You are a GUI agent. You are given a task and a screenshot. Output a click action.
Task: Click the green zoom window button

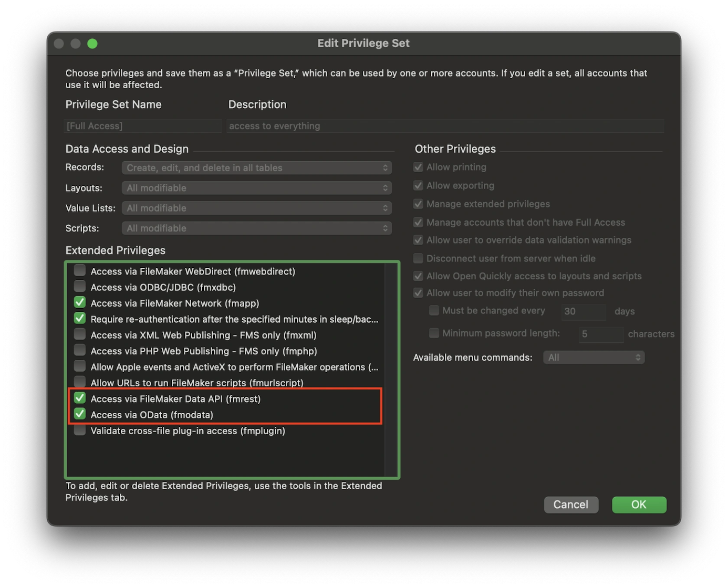point(92,44)
